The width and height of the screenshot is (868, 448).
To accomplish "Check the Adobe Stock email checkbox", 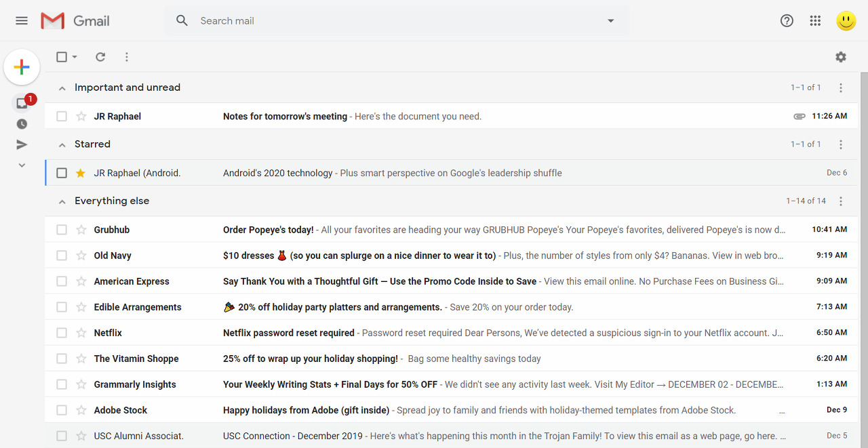I will tap(62, 410).
